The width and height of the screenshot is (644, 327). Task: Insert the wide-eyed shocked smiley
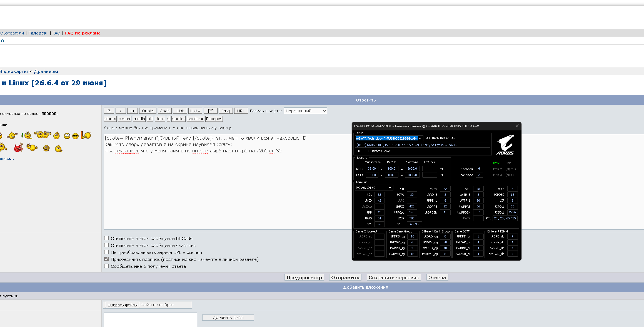(67, 136)
